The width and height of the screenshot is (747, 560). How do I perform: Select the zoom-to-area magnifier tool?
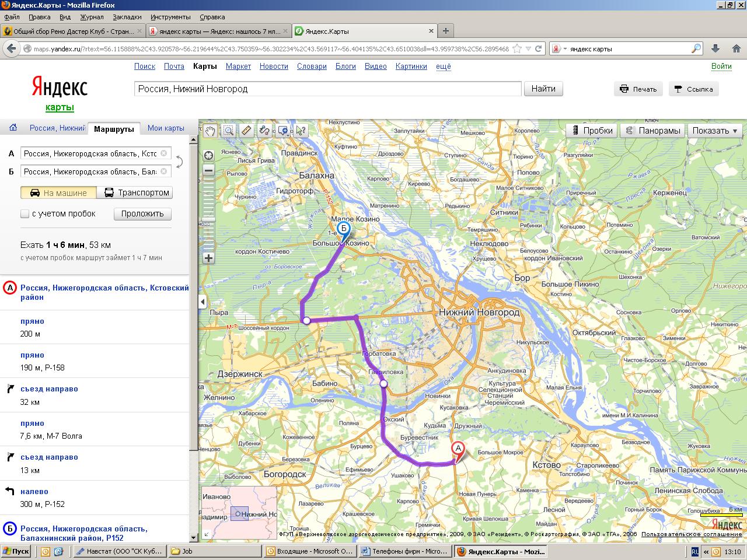(228, 131)
